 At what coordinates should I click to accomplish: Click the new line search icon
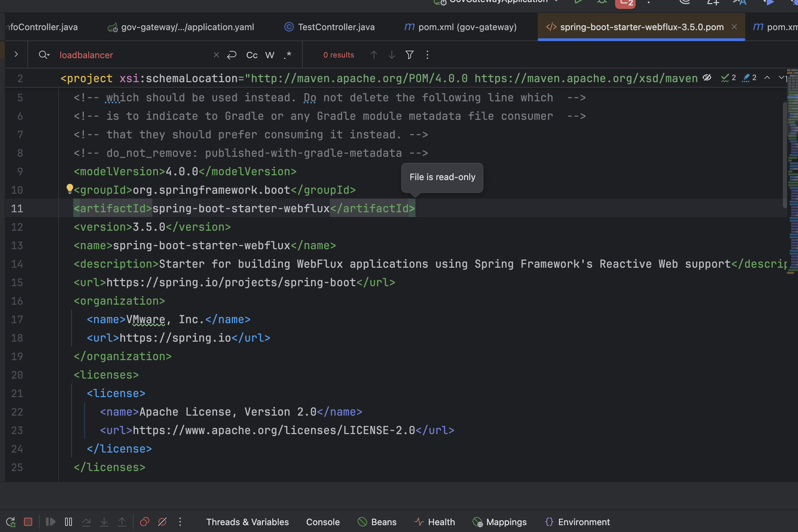click(x=232, y=55)
